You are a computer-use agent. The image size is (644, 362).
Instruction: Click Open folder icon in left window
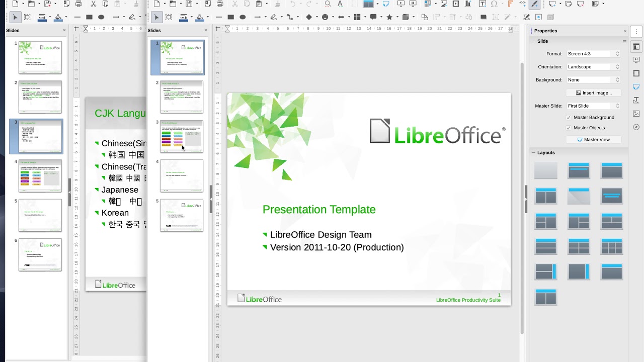click(x=31, y=4)
